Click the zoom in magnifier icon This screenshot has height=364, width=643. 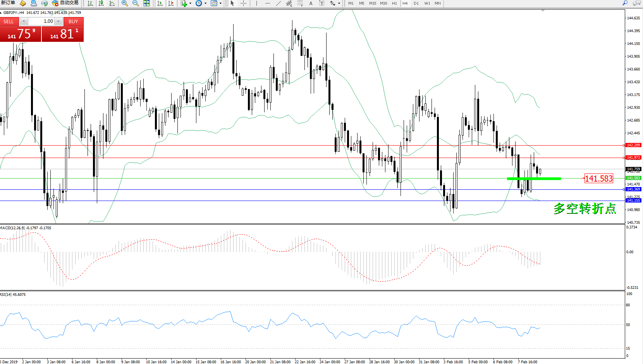point(124,3)
